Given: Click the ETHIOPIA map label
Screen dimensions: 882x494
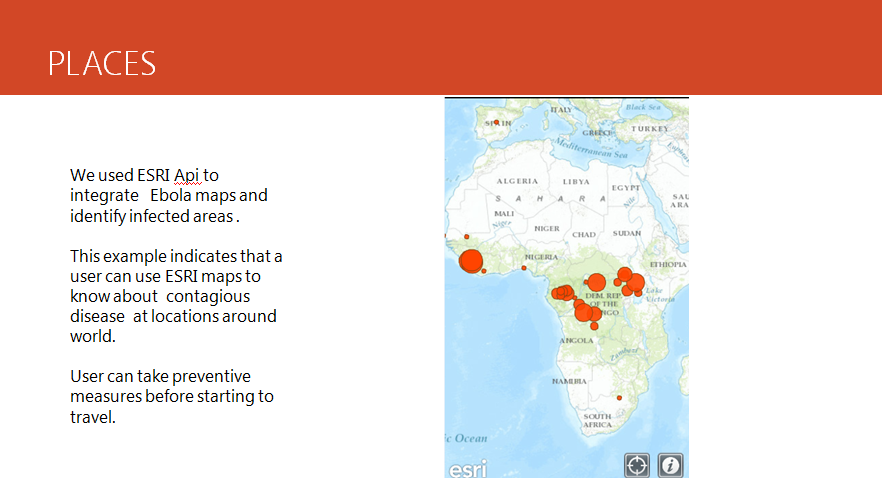Looking at the screenshot, I should [668, 264].
